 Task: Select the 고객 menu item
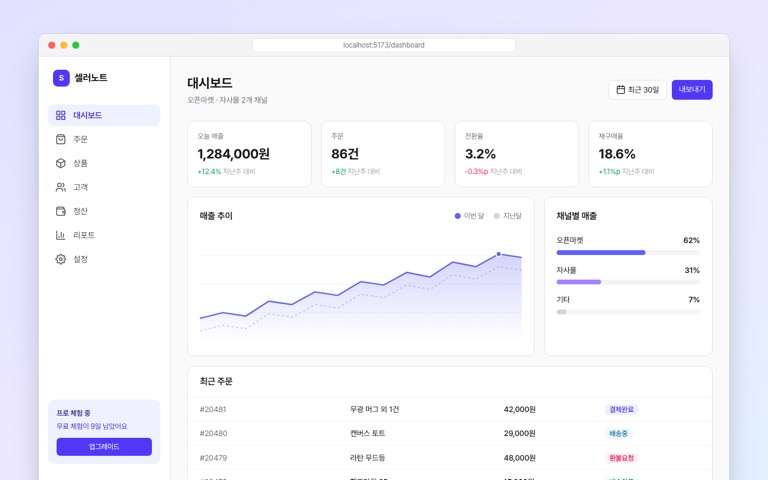104,187
